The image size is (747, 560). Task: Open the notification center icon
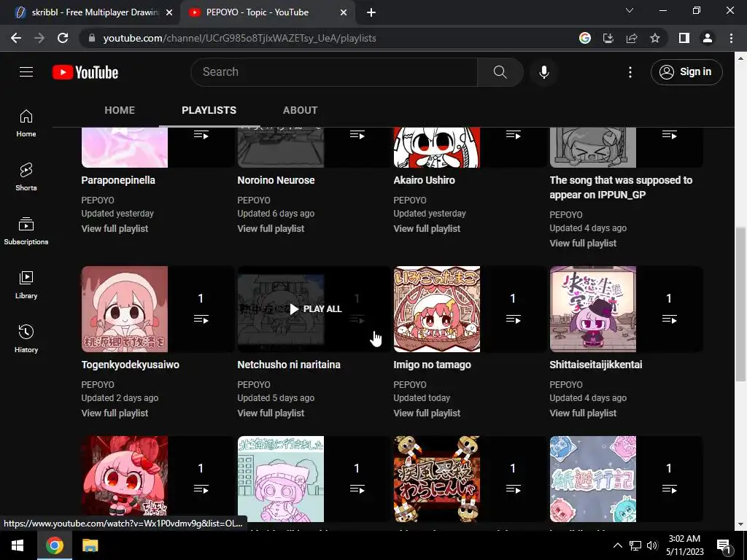[724, 546]
